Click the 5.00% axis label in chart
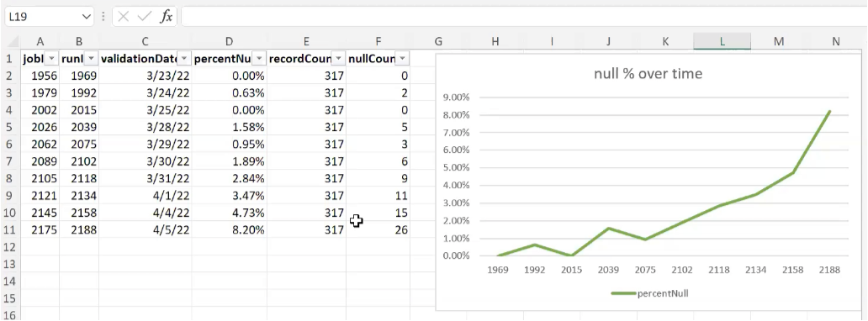The image size is (868, 321). [x=456, y=168]
